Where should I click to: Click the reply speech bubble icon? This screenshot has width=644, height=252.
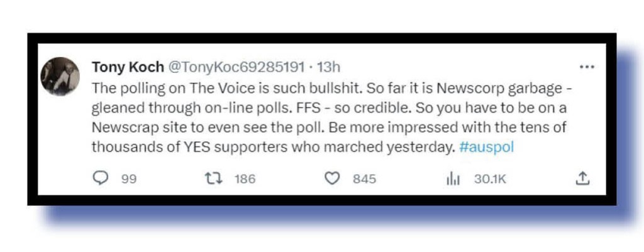(x=101, y=179)
